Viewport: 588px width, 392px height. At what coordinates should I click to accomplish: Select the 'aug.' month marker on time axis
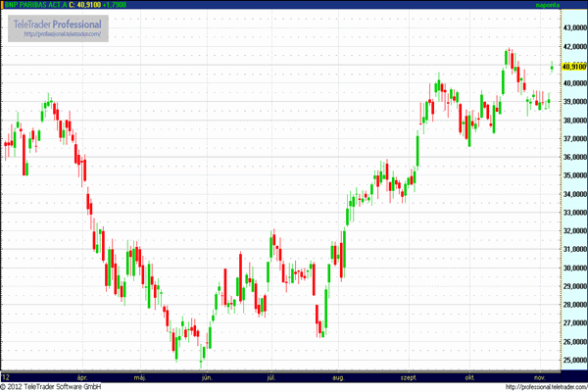click(x=338, y=375)
